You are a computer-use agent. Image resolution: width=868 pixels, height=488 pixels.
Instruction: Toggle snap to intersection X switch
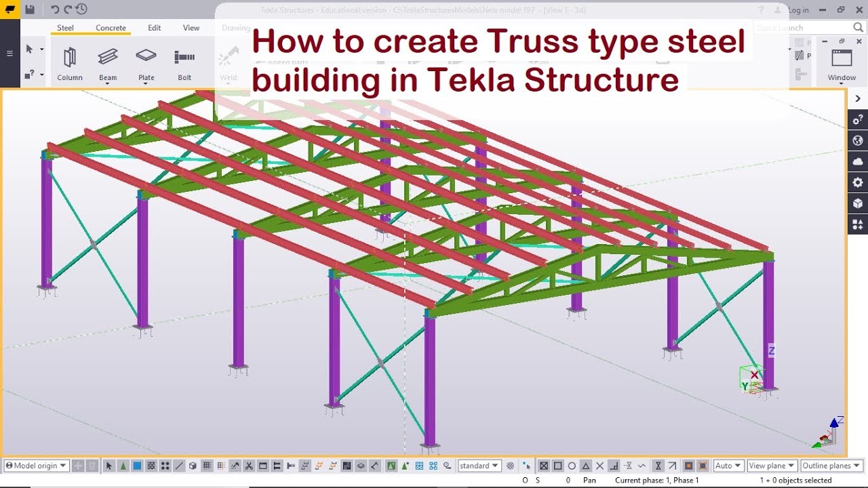click(x=599, y=466)
